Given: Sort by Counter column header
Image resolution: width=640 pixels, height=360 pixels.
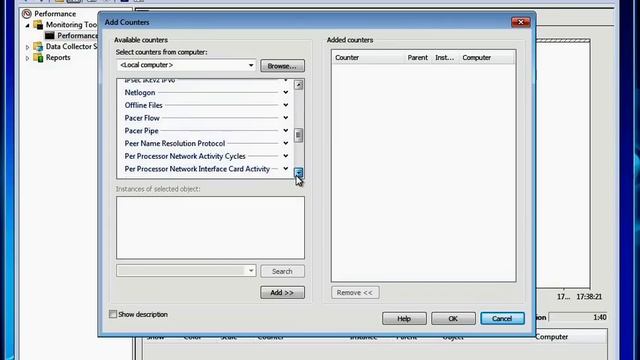Looking at the screenshot, I should tap(369, 58).
